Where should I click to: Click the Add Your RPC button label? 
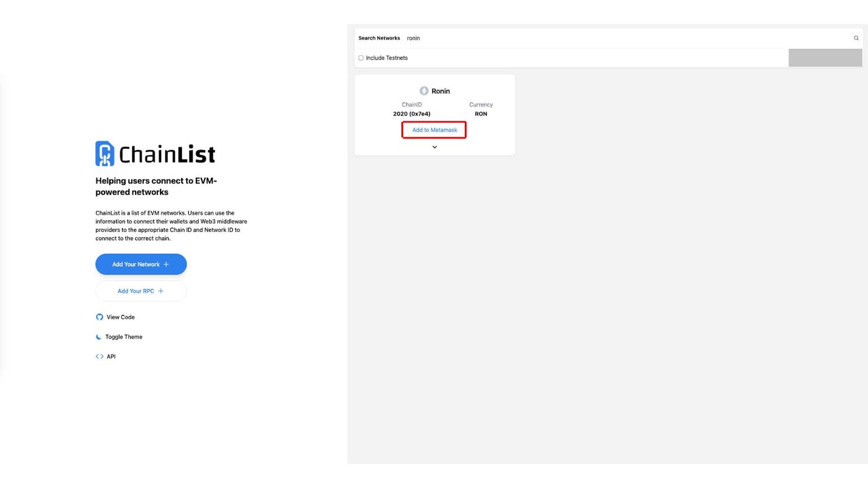(136, 291)
